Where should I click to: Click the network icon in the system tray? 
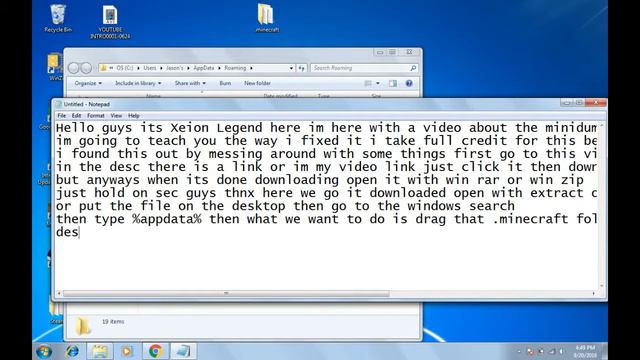click(x=552, y=351)
